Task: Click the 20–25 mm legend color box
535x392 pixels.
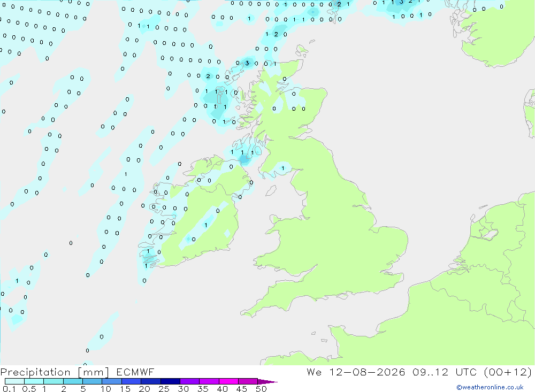Action: click(151, 381)
